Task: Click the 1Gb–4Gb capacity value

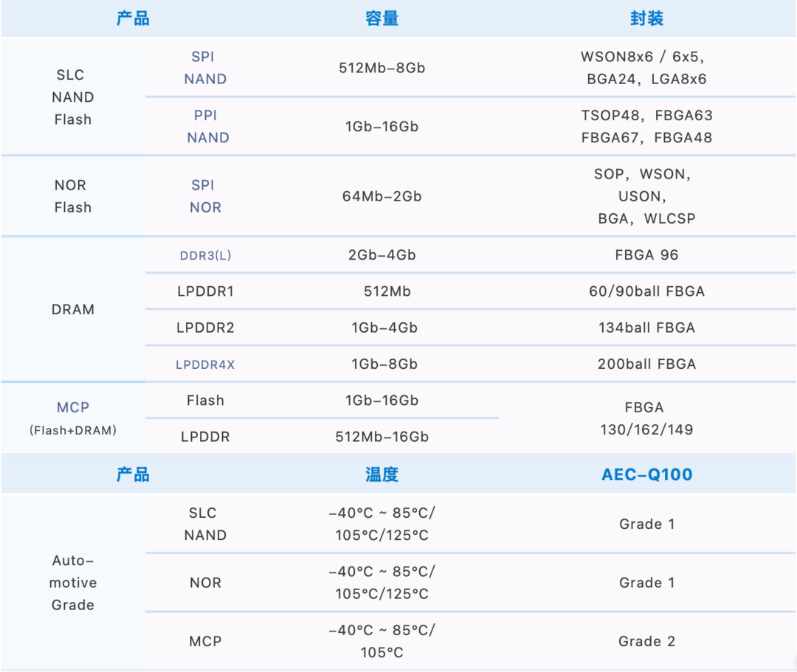Action: pos(384,328)
